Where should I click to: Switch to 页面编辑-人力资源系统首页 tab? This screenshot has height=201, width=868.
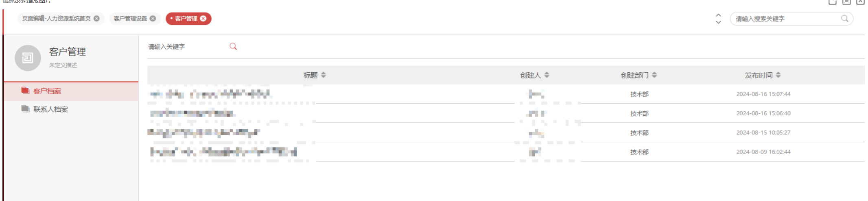56,19
